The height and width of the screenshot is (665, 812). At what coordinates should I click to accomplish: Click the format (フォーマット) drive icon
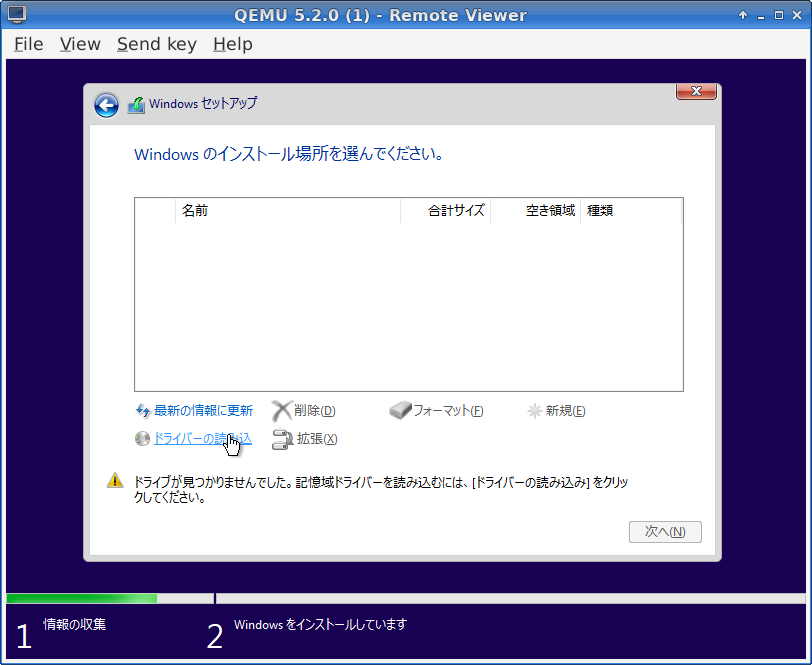(x=400, y=411)
